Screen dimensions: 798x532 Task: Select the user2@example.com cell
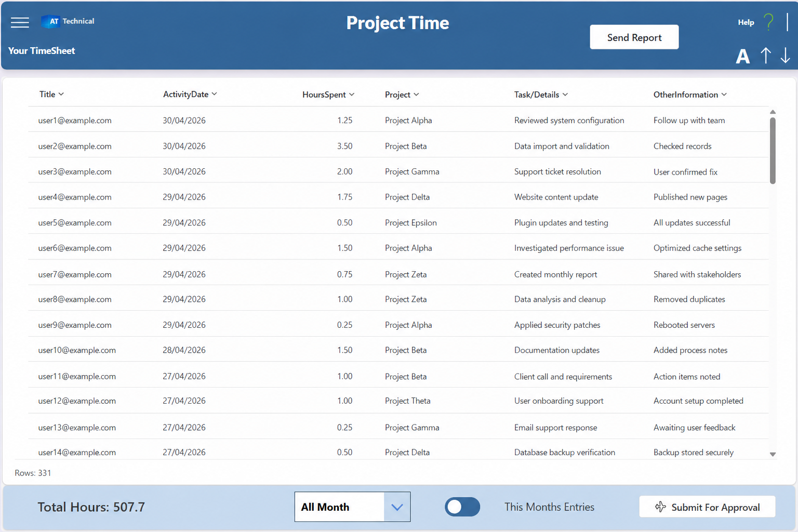click(75, 146)
